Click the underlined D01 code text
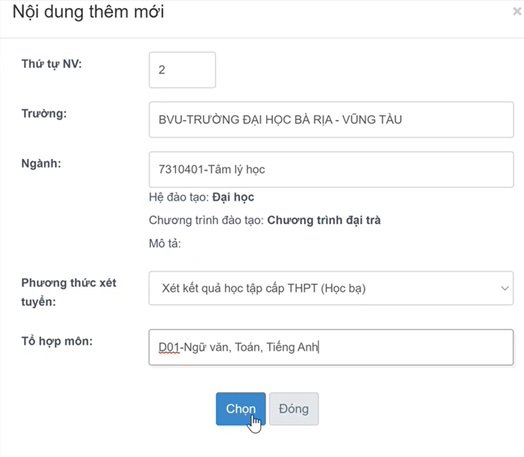The width and height of the screenshot is (524, 457). pyautogui.click(x=169, y=347)
